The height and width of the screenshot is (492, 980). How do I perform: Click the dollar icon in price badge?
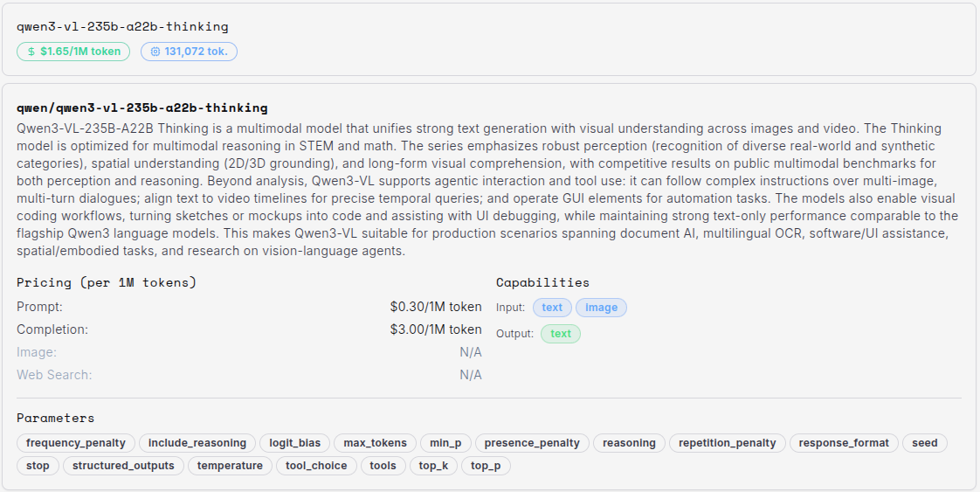point(31,52)
